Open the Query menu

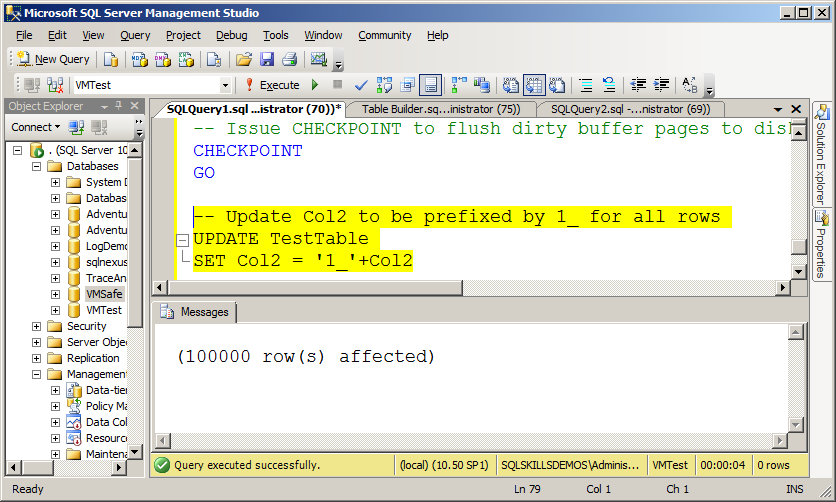(x=135, y=35)
